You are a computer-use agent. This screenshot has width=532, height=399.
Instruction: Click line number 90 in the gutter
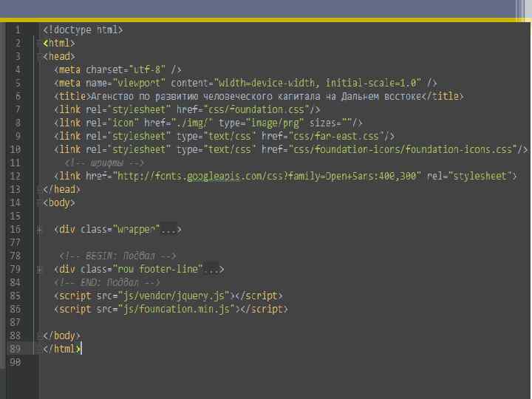15,362
